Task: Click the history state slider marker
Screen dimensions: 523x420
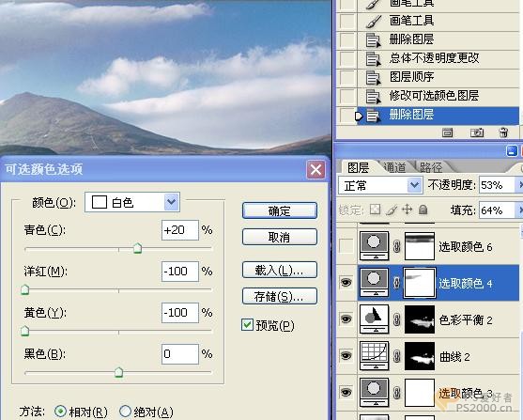Action: pyautogui.click(x=359, y=116)
